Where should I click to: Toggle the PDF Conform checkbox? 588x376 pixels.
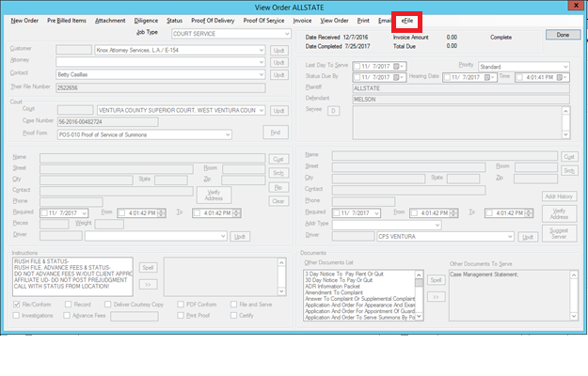(181, 305)
